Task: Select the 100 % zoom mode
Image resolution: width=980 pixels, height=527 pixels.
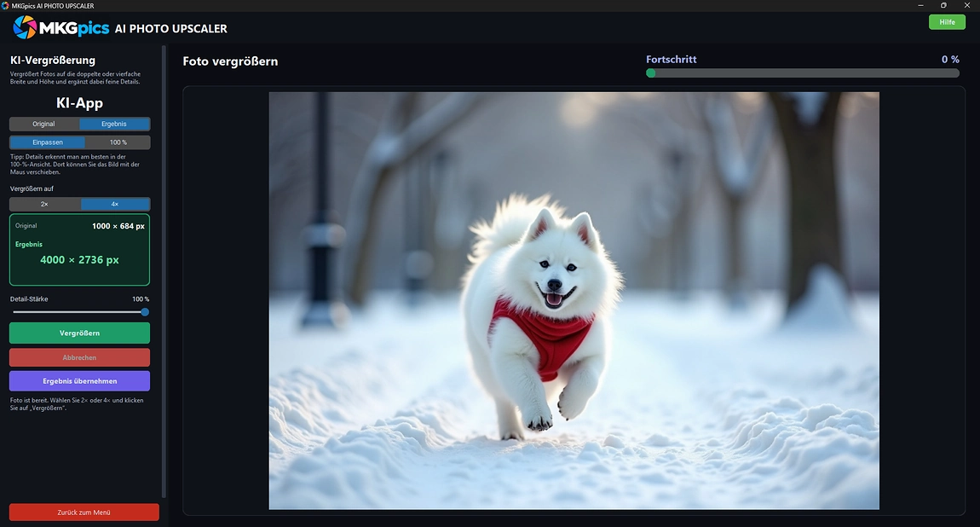Action: click(x=118, y=142)
